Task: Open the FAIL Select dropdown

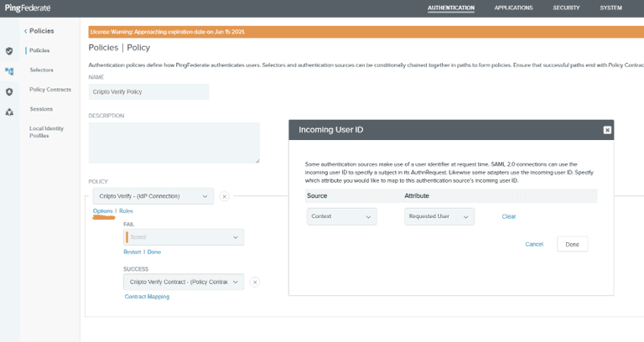Action: point(184,237)
